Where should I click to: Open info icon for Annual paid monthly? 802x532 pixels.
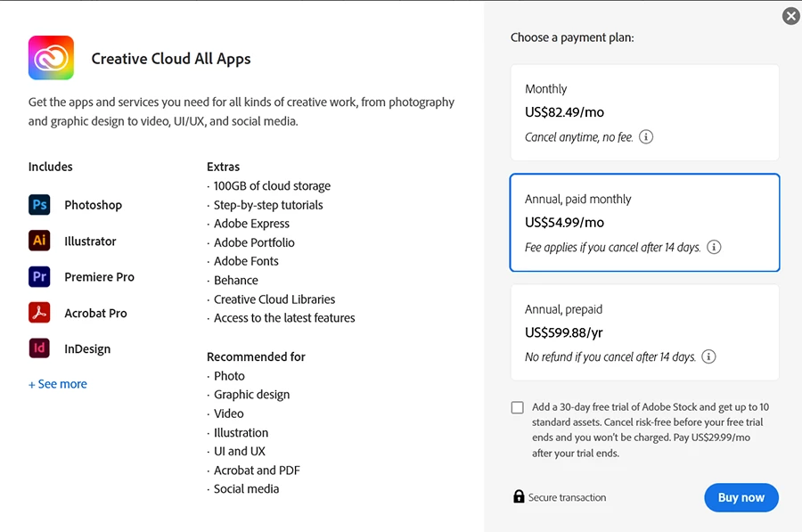714,247
